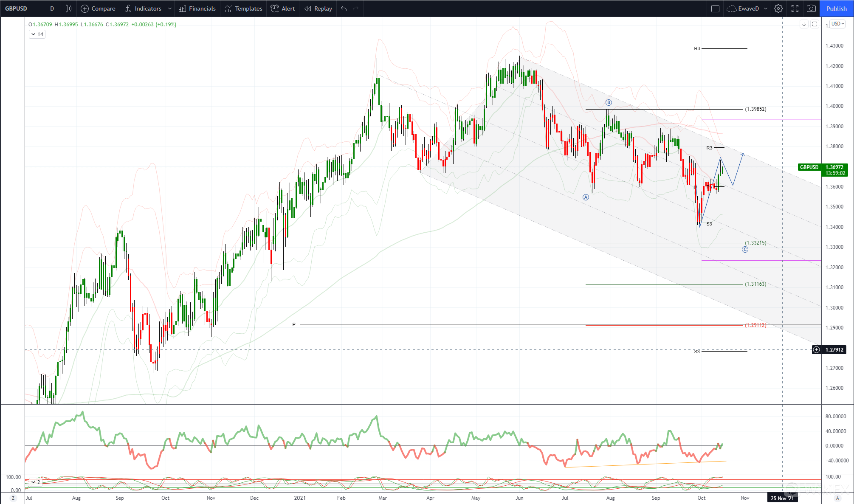
Task: Change the D timeframe interval
Action: [52, 8]
